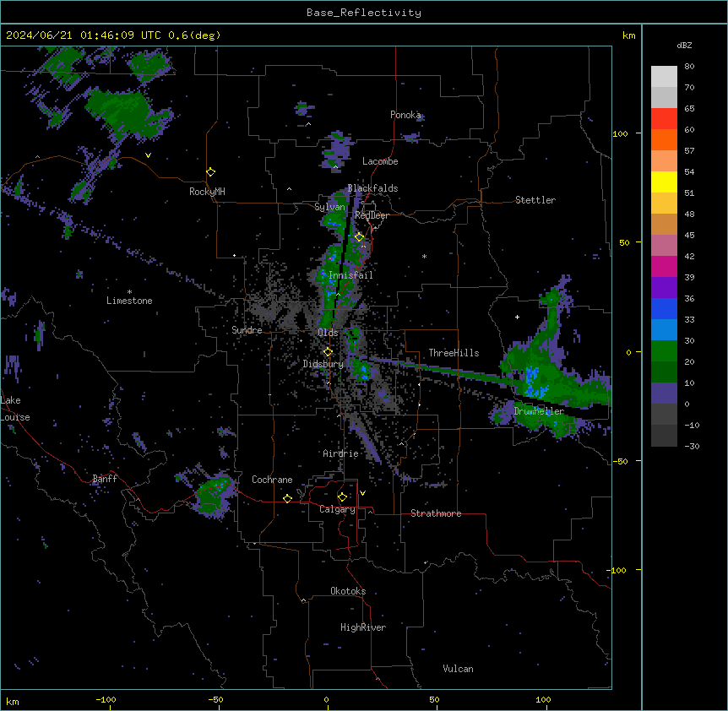728x711 pixels.
Task: Select the bright green 30-20 dBZ swatch
Action: pos(664,351)
